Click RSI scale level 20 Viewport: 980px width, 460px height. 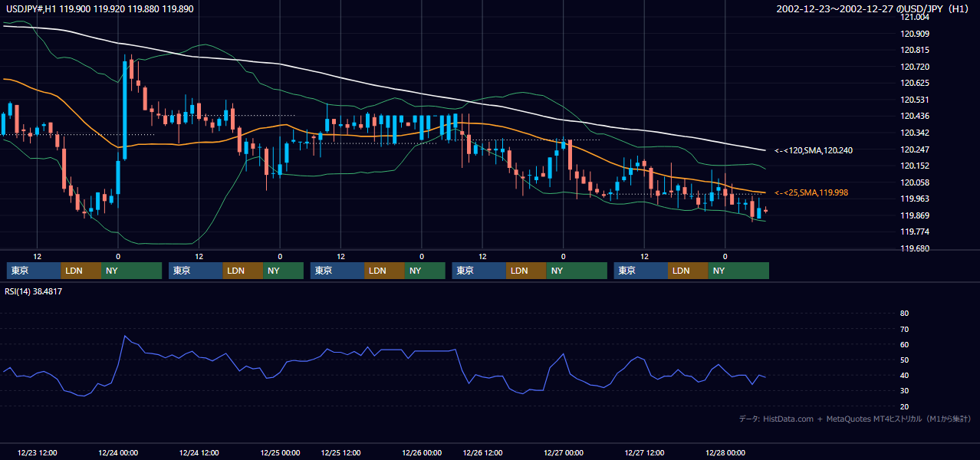[x=904, y=406]
